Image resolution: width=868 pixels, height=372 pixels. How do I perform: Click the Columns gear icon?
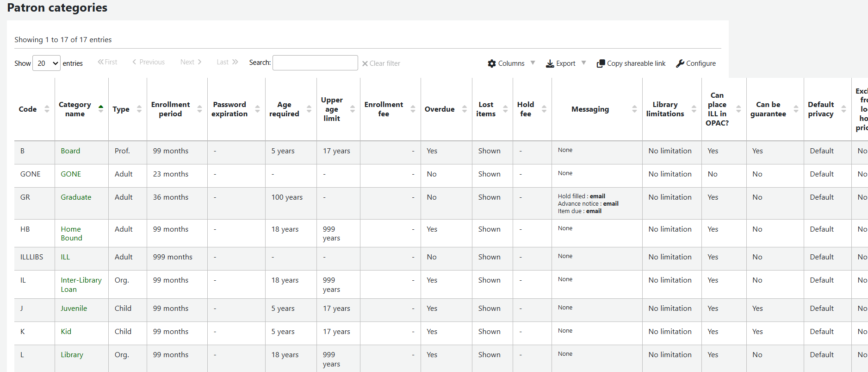(x=491, y=63)
